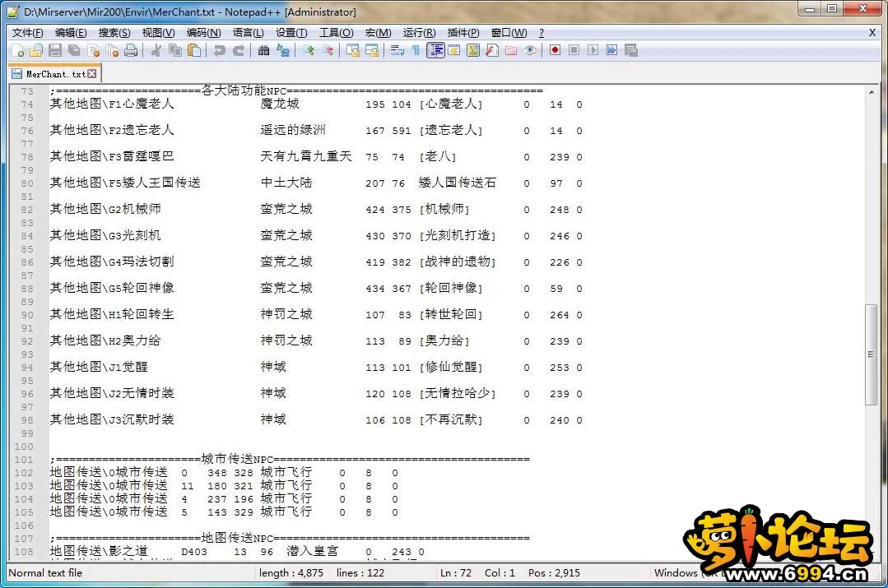Open the 编码(N) menu
The height and width of the screenshot is (588, 888).
(203, 33)
